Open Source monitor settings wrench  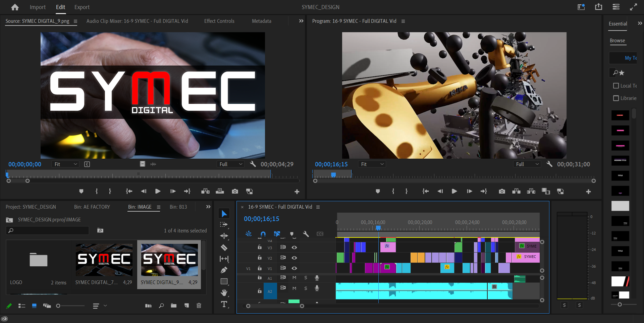point(253,164)
